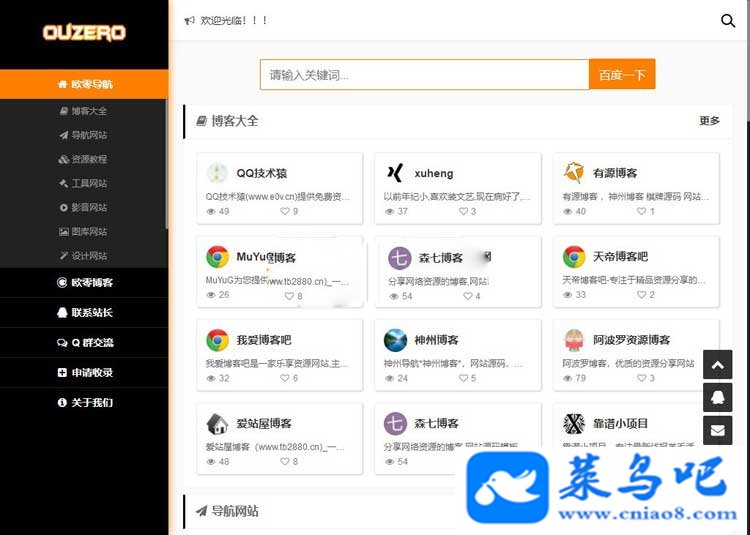Viewport: 750px width, 535px height.
Task: Click 爱站屋博客 house icon
Action: 217,424
